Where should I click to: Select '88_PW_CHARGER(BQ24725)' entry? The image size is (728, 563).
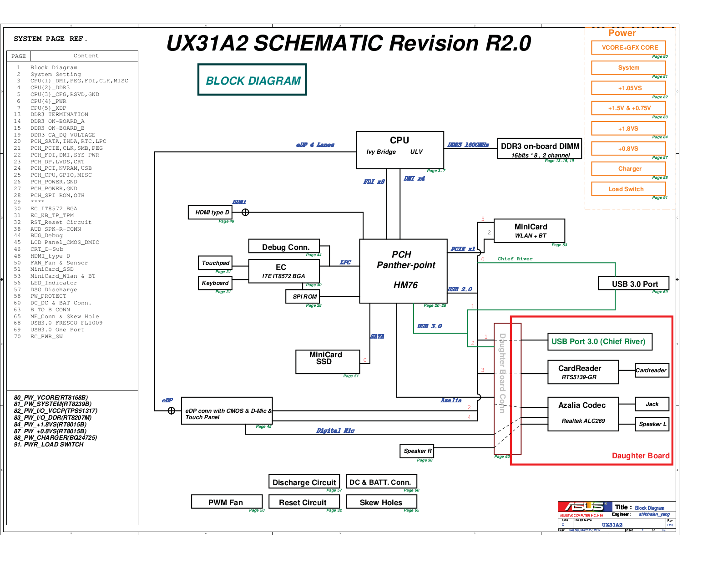[56, 437]
